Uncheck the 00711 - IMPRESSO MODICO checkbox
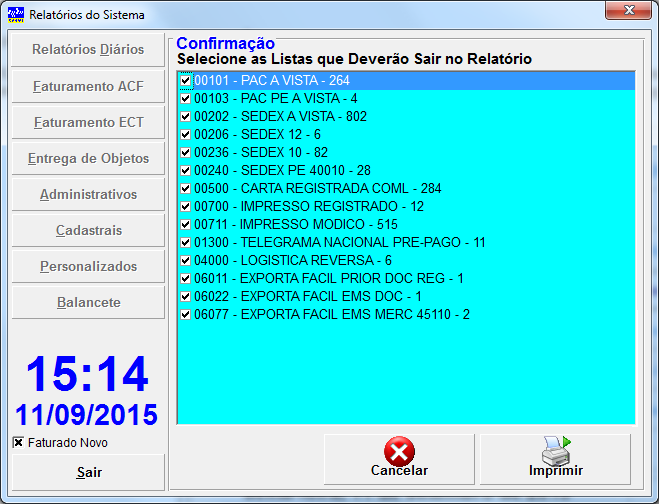 [185, 224]
